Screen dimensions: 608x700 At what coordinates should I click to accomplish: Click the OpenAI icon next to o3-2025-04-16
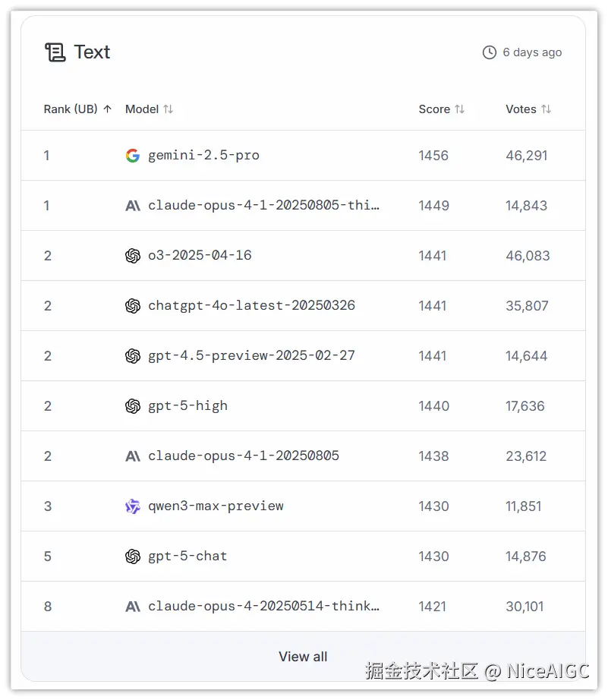click(x=133, y=256)
